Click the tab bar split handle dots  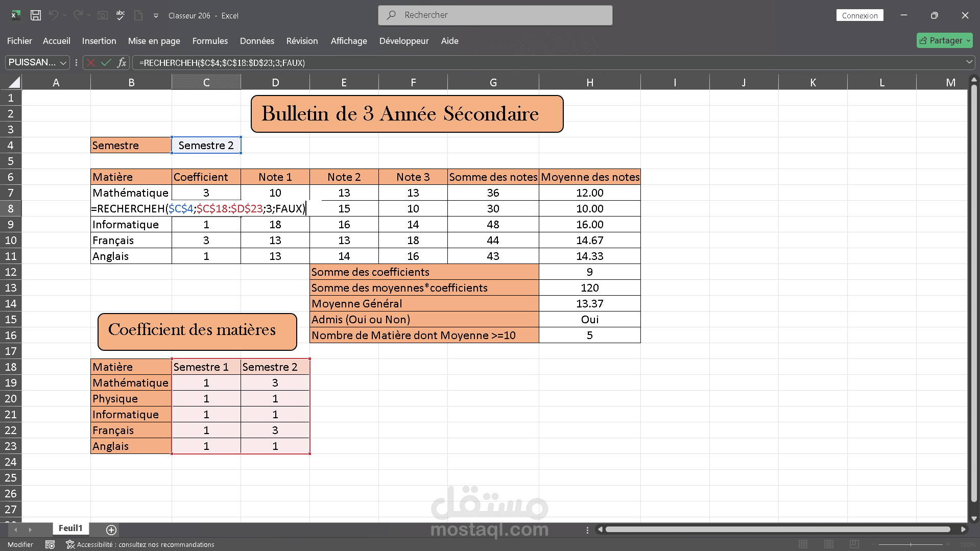pos(587,530)
